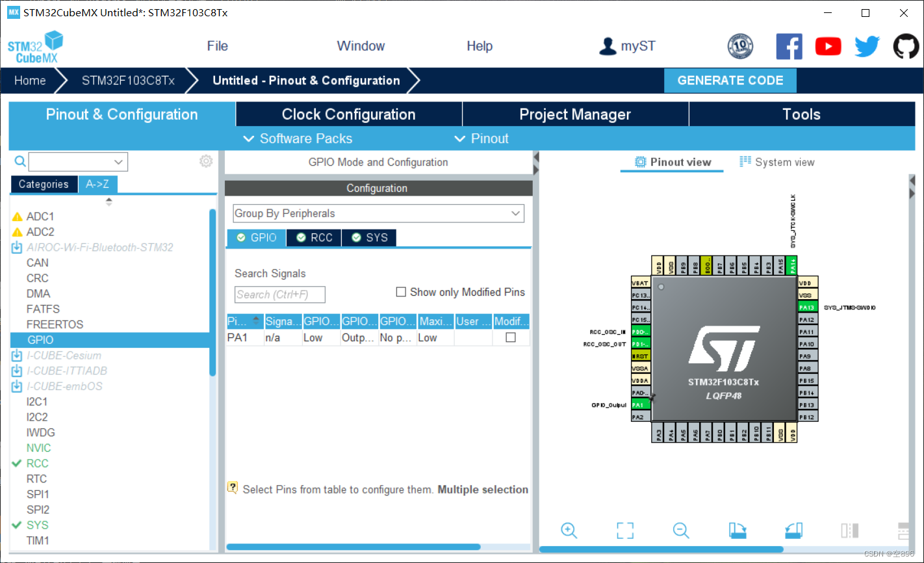Expand the Software Packs menu
Viewport: 924px width, 563px height.
pos(298,138)
